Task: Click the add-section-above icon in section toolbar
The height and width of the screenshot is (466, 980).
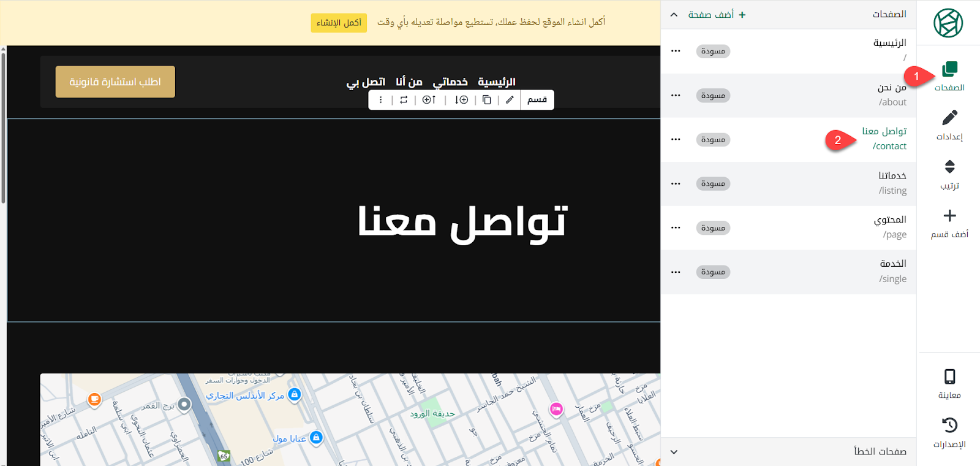Action: 429,100
